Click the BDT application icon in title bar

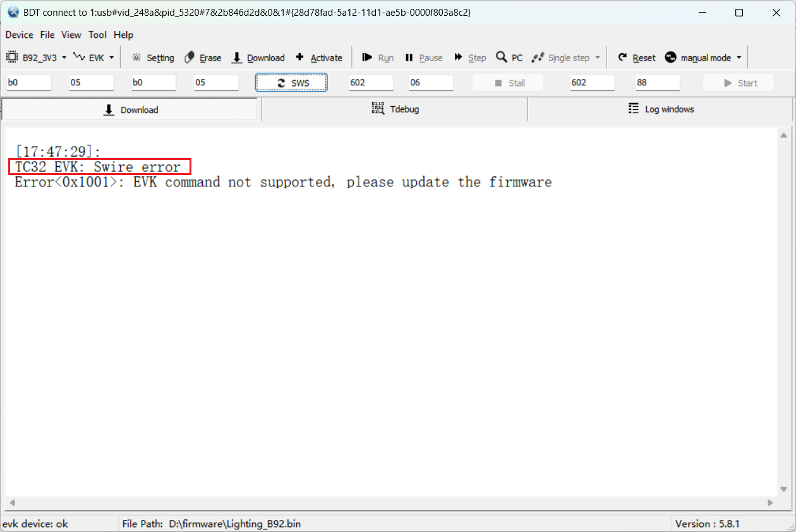(x=13, y=12)
